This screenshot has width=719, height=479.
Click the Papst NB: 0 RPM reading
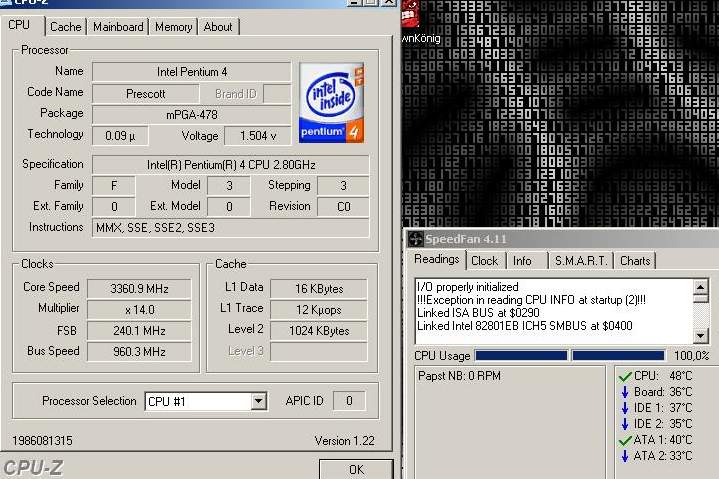(459, 376)
